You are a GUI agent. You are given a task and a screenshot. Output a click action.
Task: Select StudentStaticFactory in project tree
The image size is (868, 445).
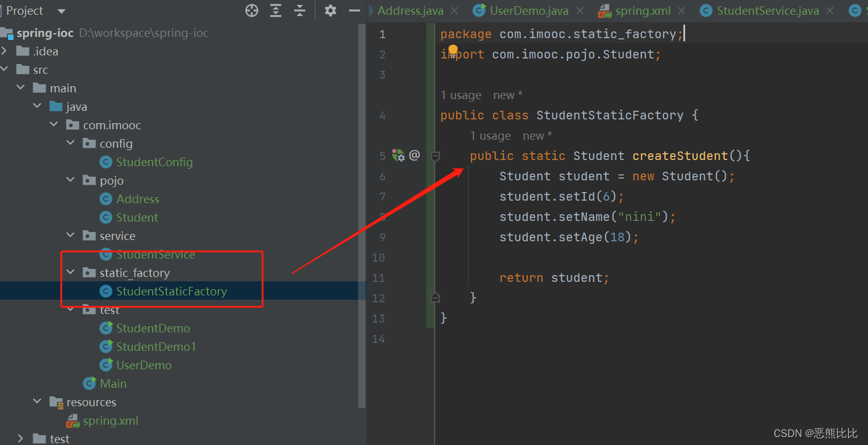(x=172, y=291)
